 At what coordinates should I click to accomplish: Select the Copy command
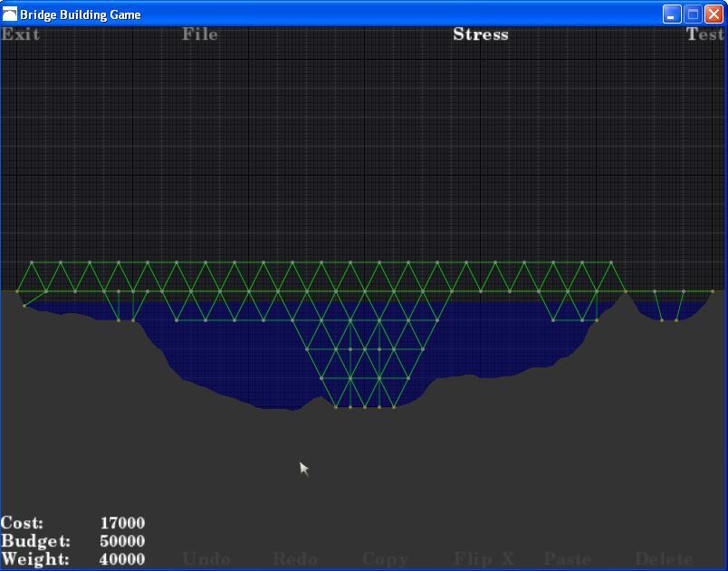[386, 559]
